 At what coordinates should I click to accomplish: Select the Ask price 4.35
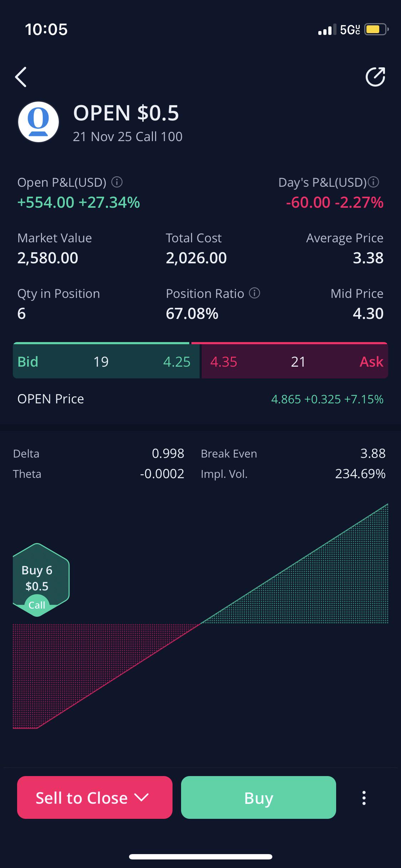(223, 362)
